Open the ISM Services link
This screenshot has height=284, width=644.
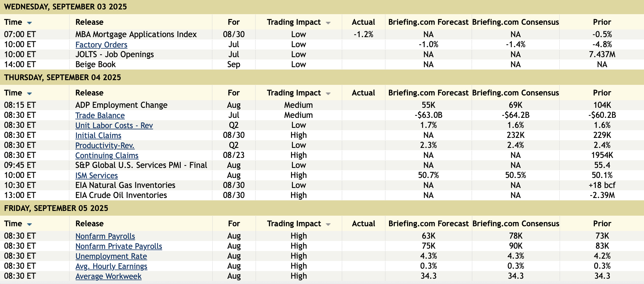point(96,176)
